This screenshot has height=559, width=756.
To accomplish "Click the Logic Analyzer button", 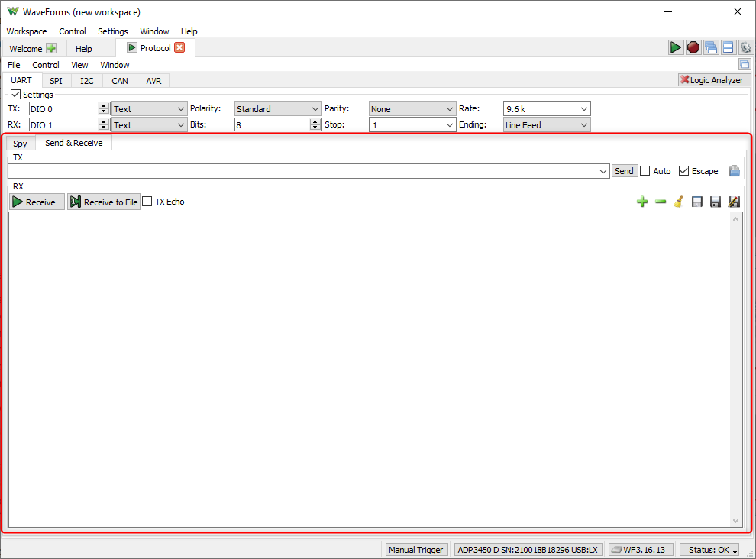I will [714, 80].
